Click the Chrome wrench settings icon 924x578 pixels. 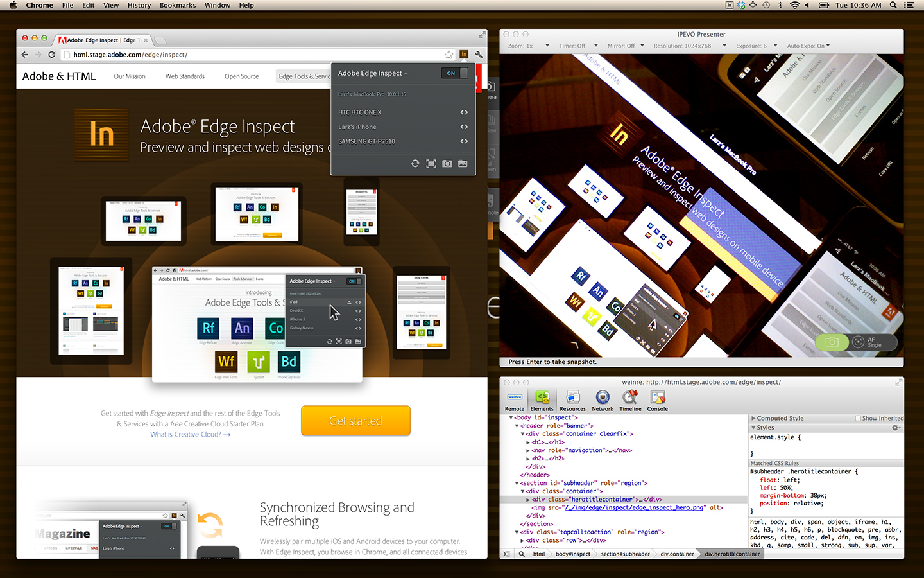tap(479, 55)
